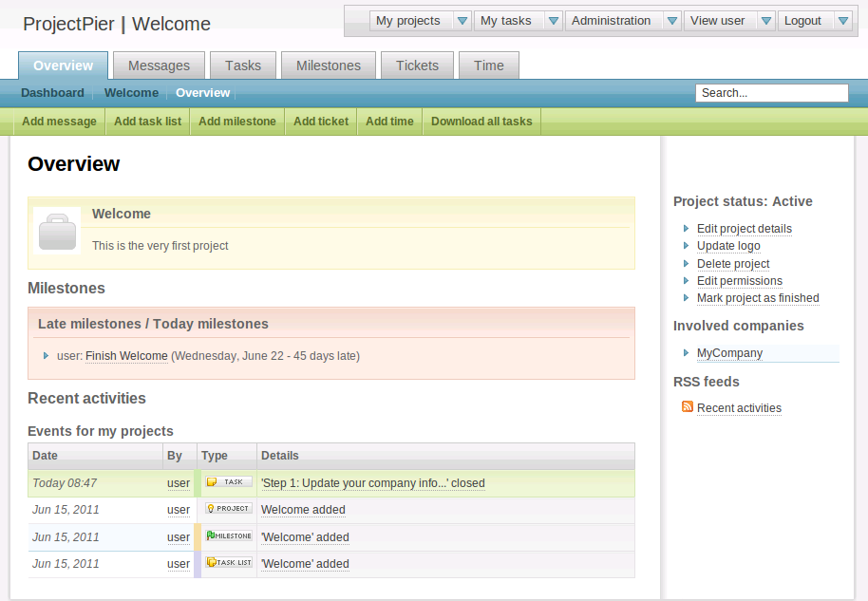This screenshot has width=868, height=601.
Task: Click the Task List type badge icon
Action: coord(229,563)
